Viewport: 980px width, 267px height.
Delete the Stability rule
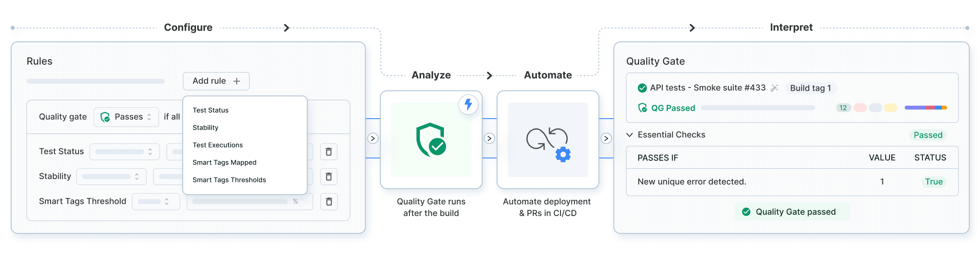click(329, 177)
